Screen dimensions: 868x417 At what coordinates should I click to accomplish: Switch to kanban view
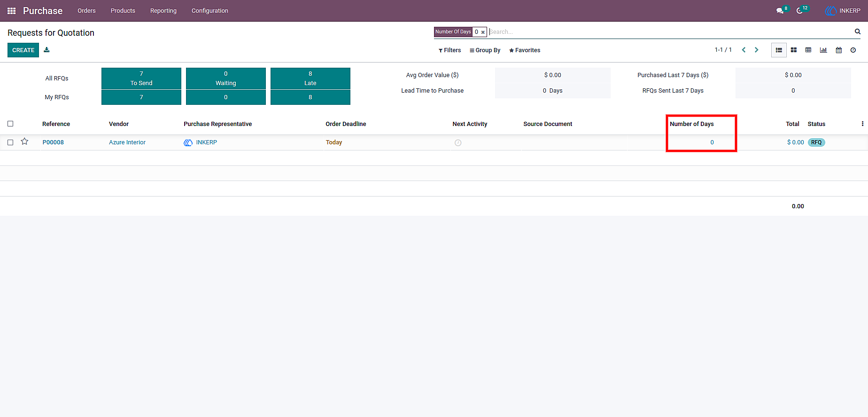794,50
